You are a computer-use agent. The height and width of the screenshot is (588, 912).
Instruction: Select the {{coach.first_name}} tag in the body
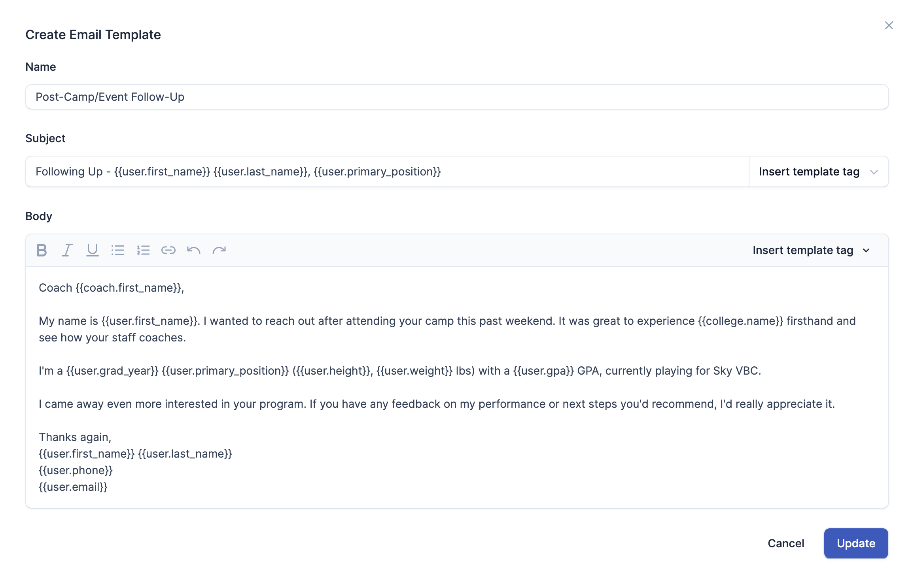pos(129,288)
